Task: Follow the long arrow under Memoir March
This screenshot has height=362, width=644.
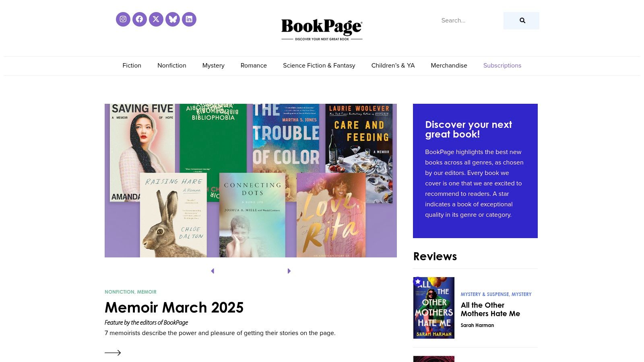Action: (113, 353)
